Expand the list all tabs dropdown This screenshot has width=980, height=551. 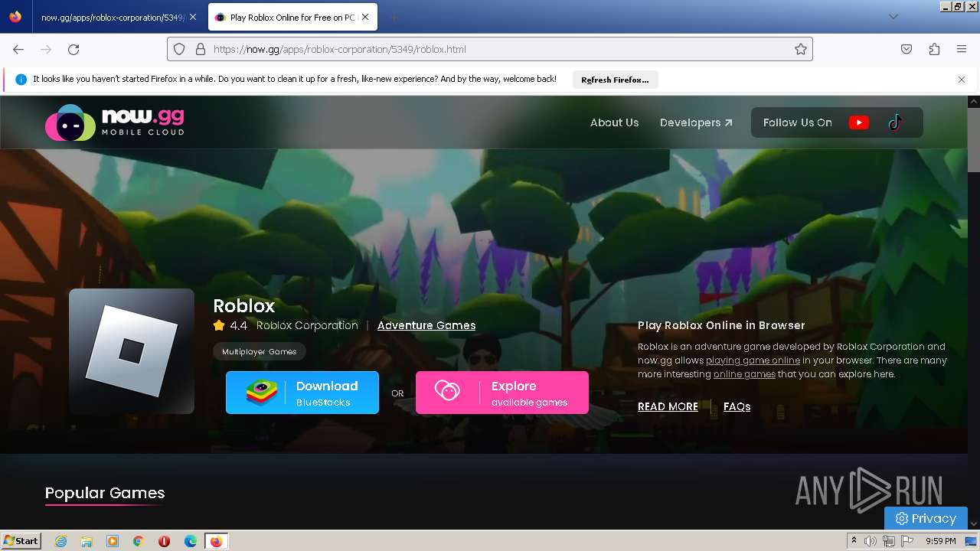[893, 17]
